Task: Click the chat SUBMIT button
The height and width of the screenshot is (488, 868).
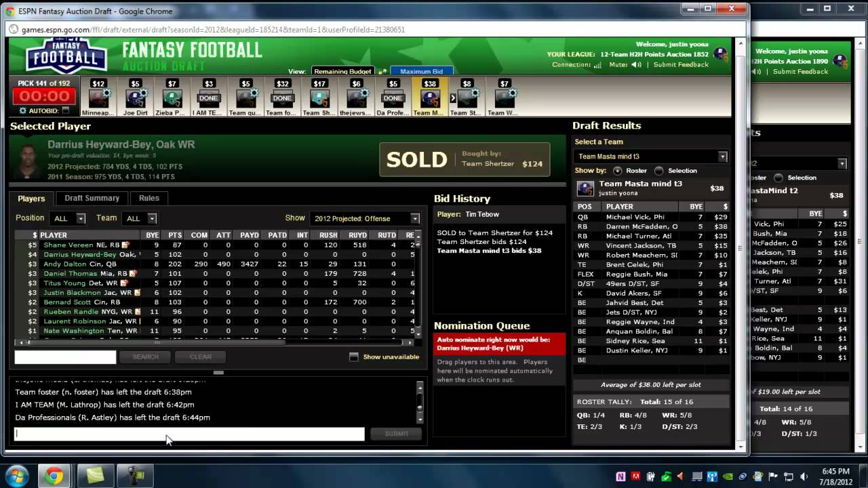Action: pos(396,434)
